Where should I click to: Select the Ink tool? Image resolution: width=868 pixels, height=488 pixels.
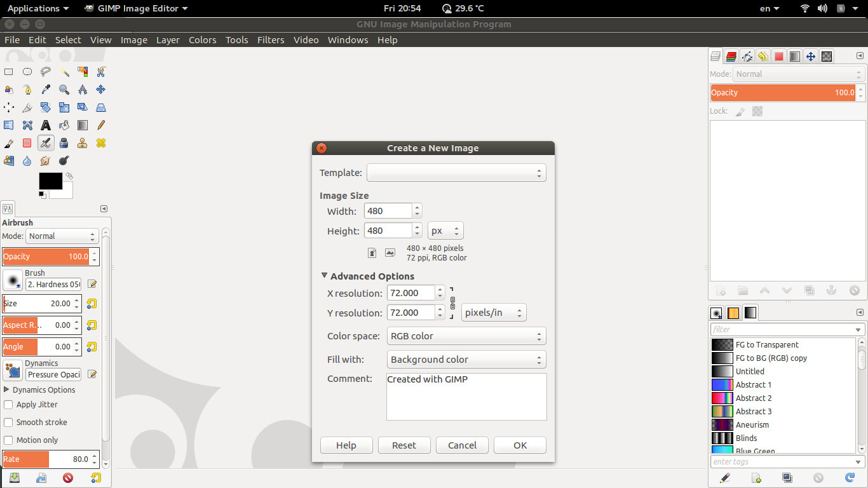click(64, 143)
